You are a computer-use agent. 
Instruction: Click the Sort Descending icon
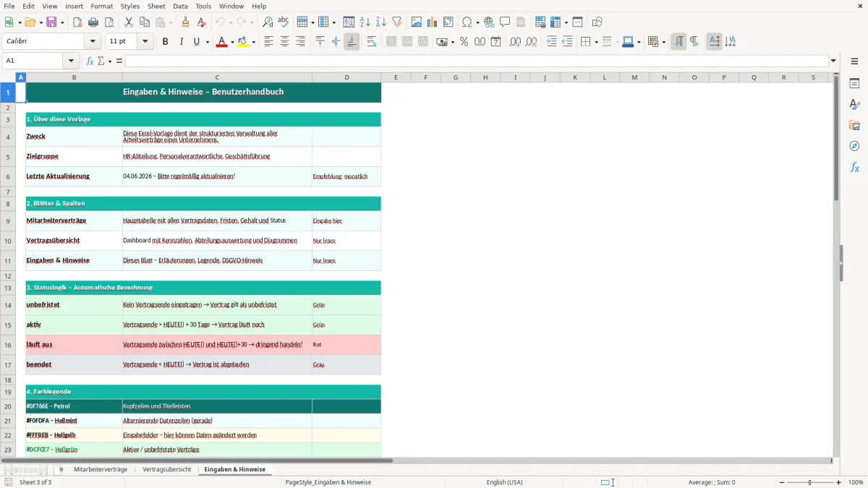click(381, 22)
